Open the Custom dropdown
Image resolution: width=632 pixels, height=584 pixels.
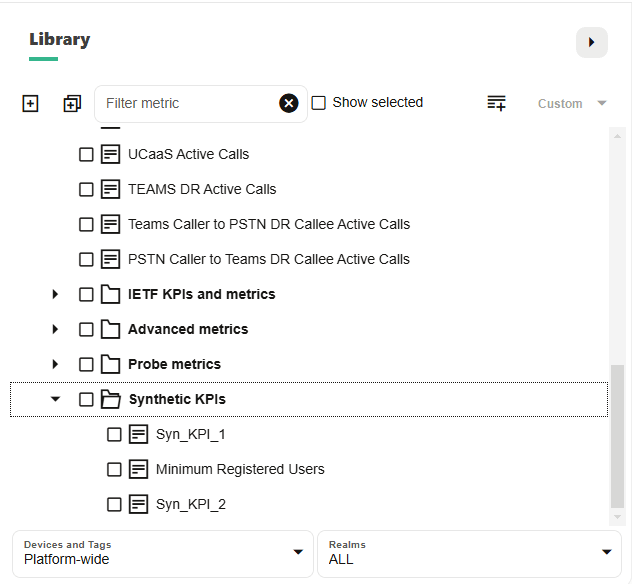click(x=572, y=103)
